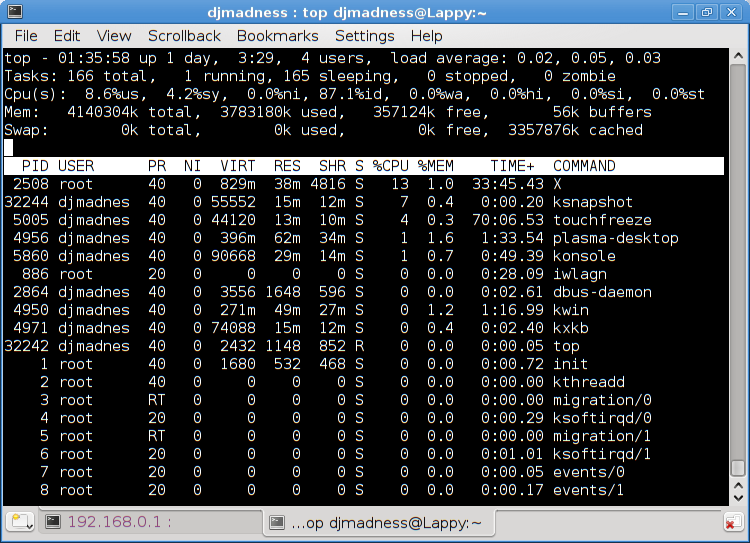The width and height of the screenshot is (750, 543).
Task: Click PID 32244 in process list
Action: 26,202
